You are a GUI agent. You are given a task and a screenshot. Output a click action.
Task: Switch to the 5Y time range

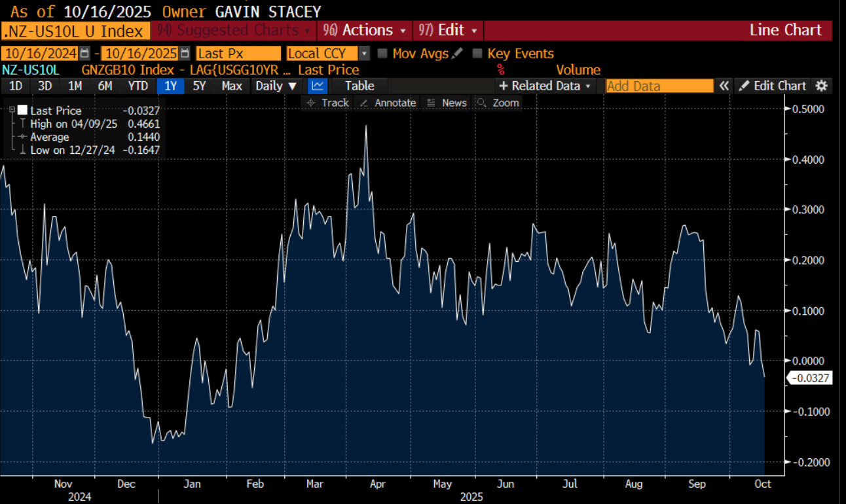coord(200,86)
